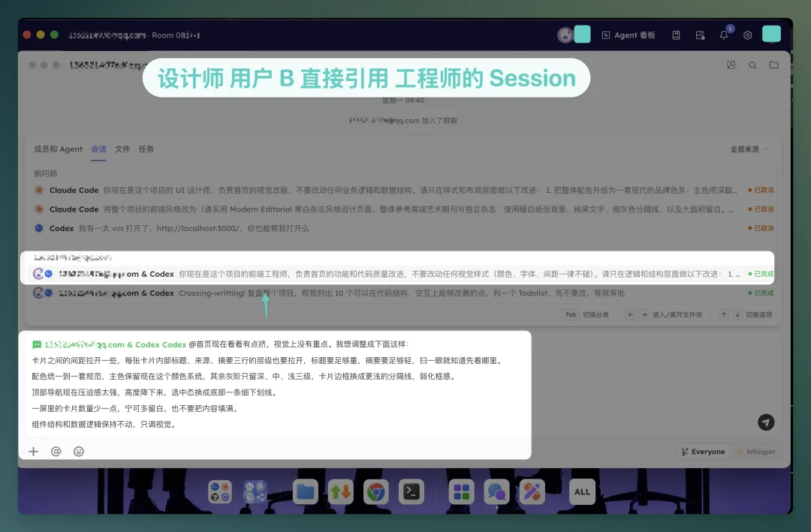Image resolution: width=811 pixels, height=532 pixels.
Task: Click 已完成 status on 前端工程师 row
Action: click(761, 274)
